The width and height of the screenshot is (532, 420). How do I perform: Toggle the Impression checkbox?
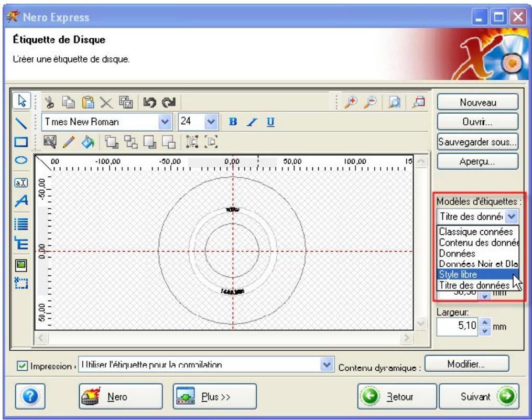[x=22, y=365]
